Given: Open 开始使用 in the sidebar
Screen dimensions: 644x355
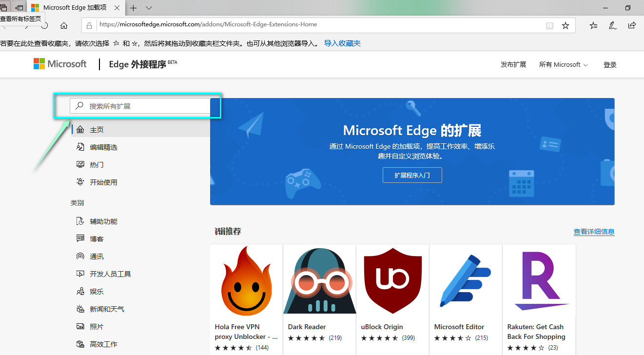Looking at the screenshot, I should (x=103, y=182).
